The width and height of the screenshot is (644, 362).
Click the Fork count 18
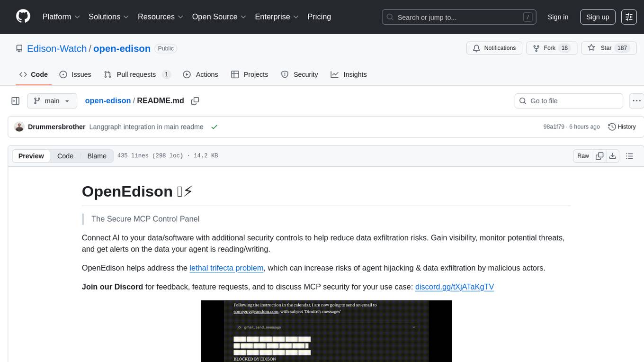click(x=564, y=48)
